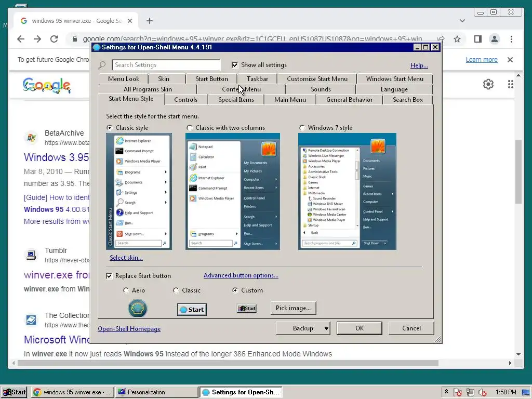532x399 pixels.
Task: Click into the Search Settings field
Action: (x=166, y=65)
